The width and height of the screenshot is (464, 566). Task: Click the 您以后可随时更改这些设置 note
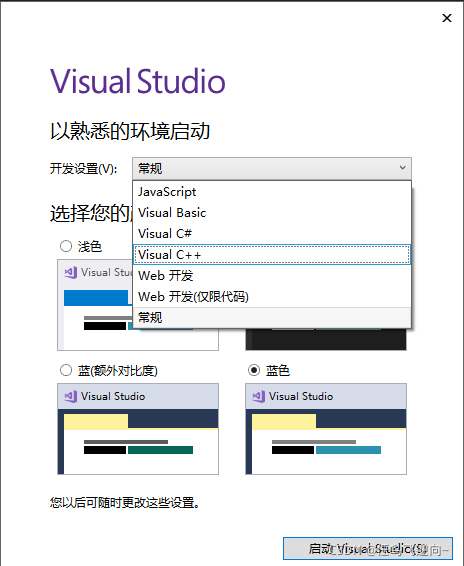pyautogui.click(x=125, y=502)
